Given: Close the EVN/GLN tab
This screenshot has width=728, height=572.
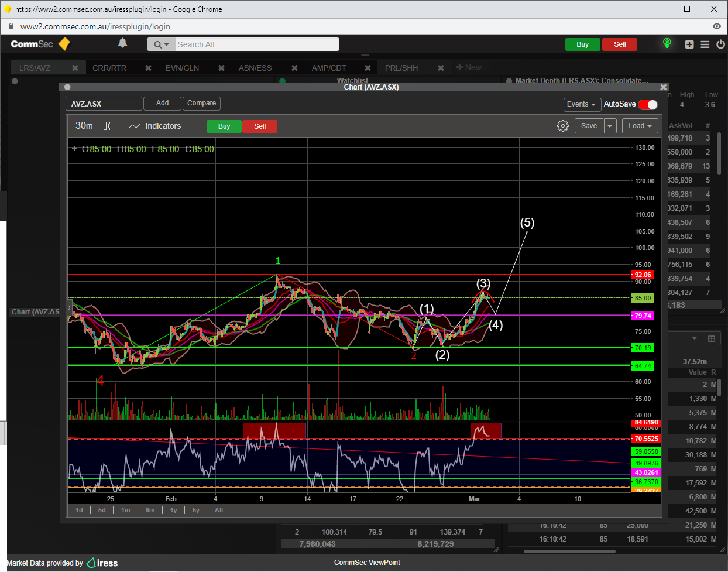Looking at the screenshot, I should pyautogui.click(x=221, y=68).
